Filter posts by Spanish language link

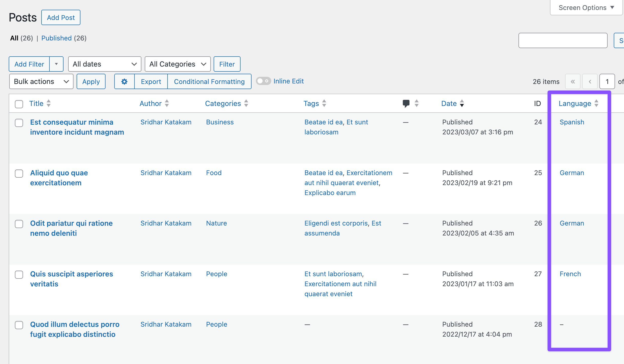pos(572,122)
